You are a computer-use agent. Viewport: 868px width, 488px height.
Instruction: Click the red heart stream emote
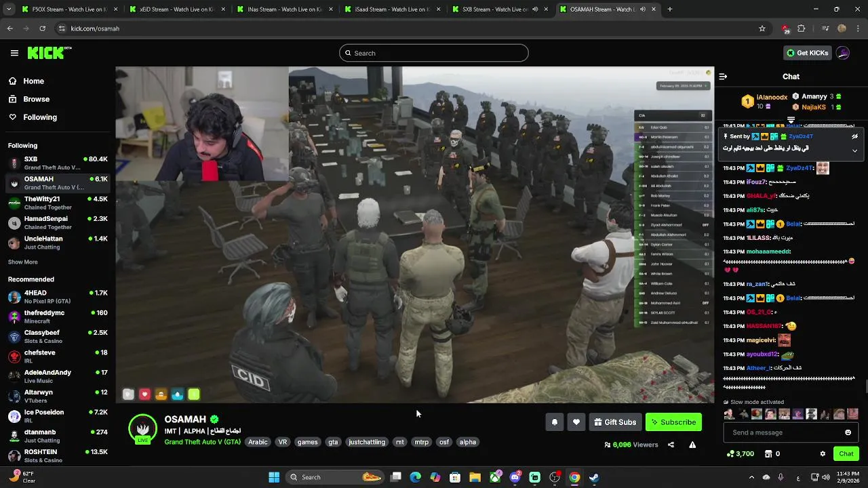pos(144,394)
